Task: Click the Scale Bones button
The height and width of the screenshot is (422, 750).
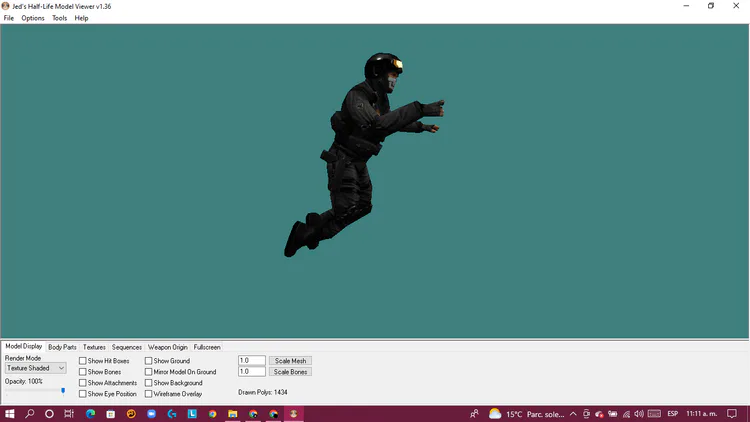Action: click(290, 372)
